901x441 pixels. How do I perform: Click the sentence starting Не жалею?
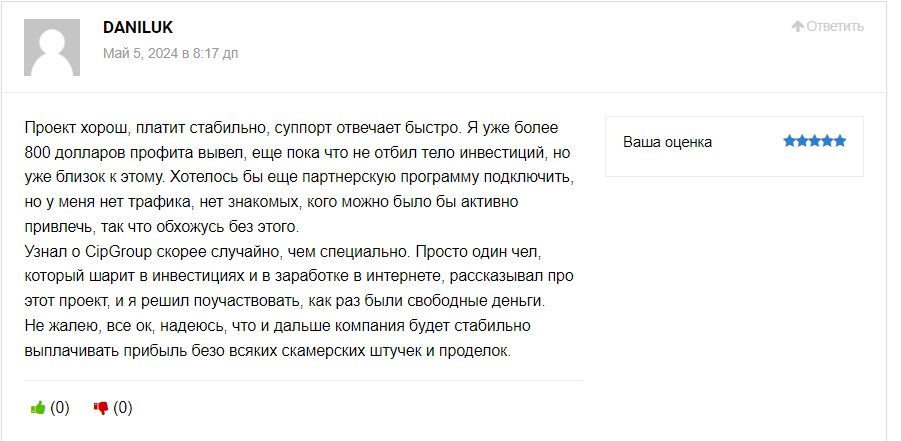[x=278, y=326]
